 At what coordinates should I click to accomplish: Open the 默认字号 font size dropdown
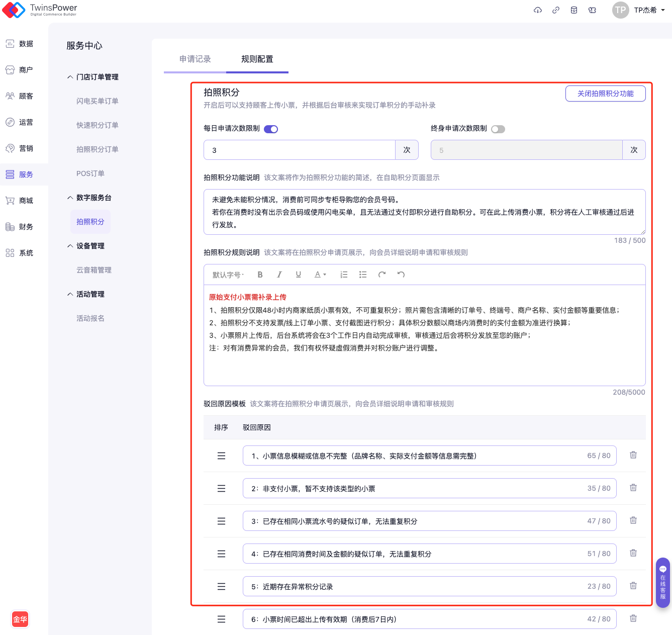coord(228,275)
